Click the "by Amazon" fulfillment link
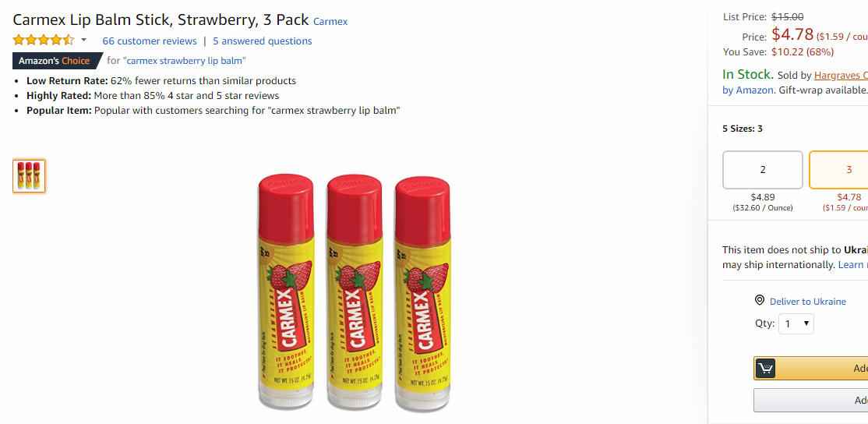 (x=747, y=90)
